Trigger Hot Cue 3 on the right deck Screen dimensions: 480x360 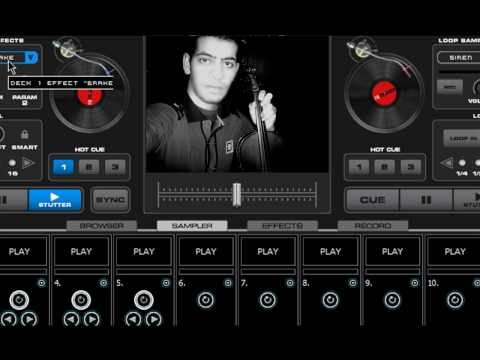[410, 167]
